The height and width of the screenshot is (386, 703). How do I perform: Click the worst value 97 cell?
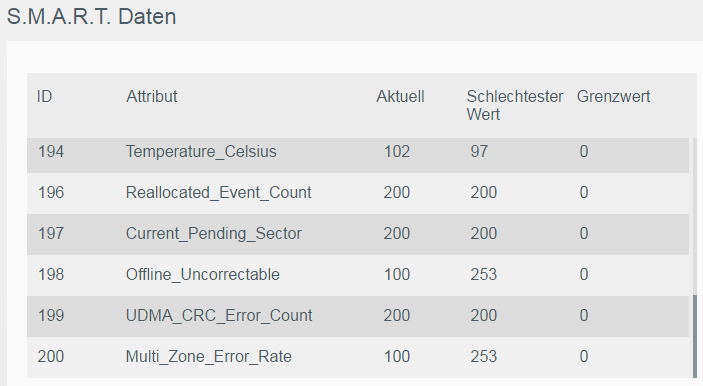tap(479, 152)
